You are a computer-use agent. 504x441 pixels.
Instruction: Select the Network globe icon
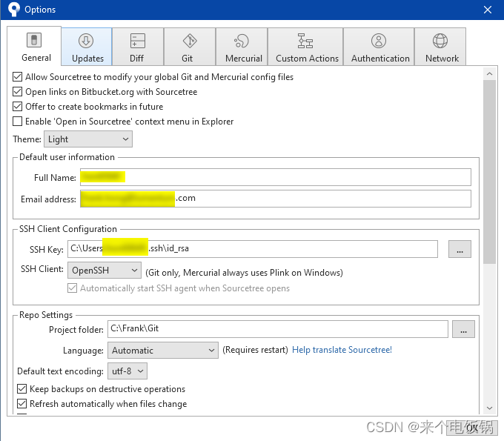tap(440, 41)
